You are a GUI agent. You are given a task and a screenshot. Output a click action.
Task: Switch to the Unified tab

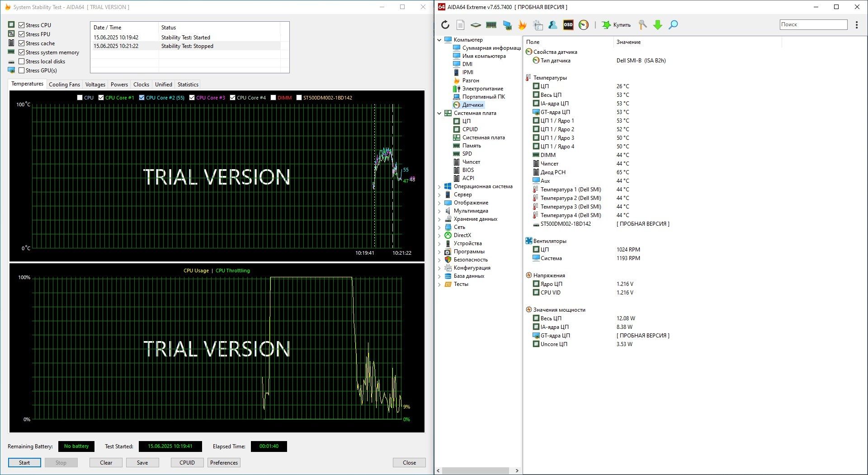tap(164, 85)
